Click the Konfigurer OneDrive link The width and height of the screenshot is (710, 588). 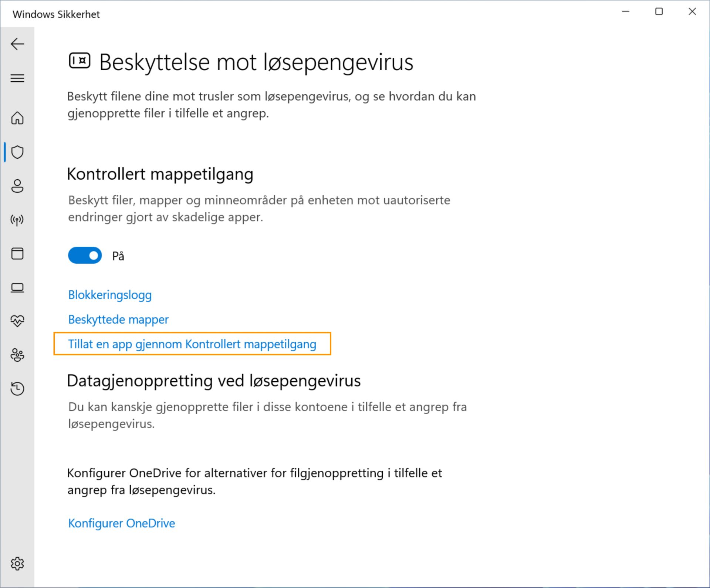pyautogui.click(x=121, y=523)
